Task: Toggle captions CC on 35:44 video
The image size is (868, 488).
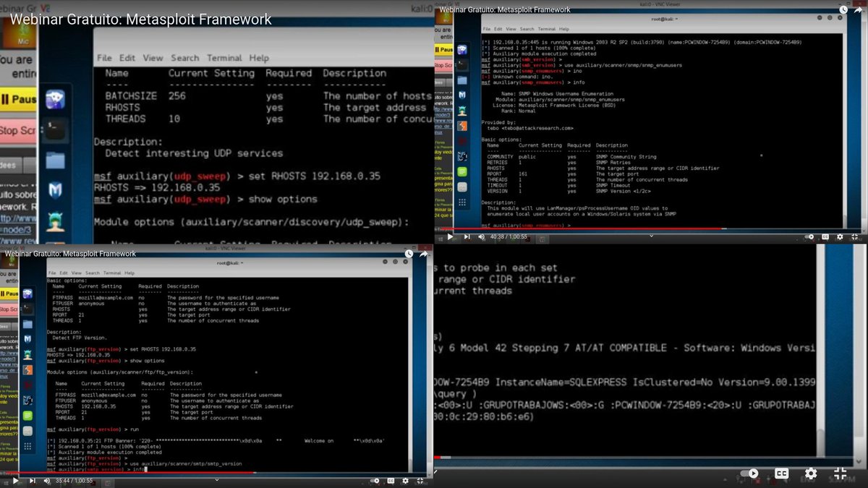Action: click(x=389, y=480)
